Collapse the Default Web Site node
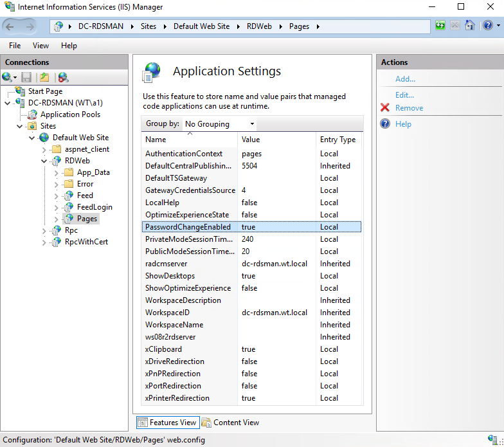Image resolution: width=504 pixels, height=447 pixels. [x=32, y=138]
